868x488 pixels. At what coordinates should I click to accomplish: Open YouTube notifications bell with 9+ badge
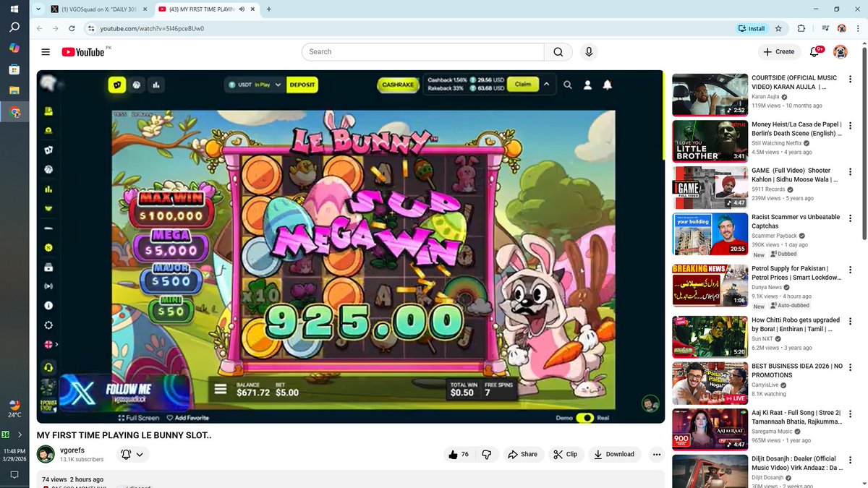pyautogui.click(x=815, y=51)
